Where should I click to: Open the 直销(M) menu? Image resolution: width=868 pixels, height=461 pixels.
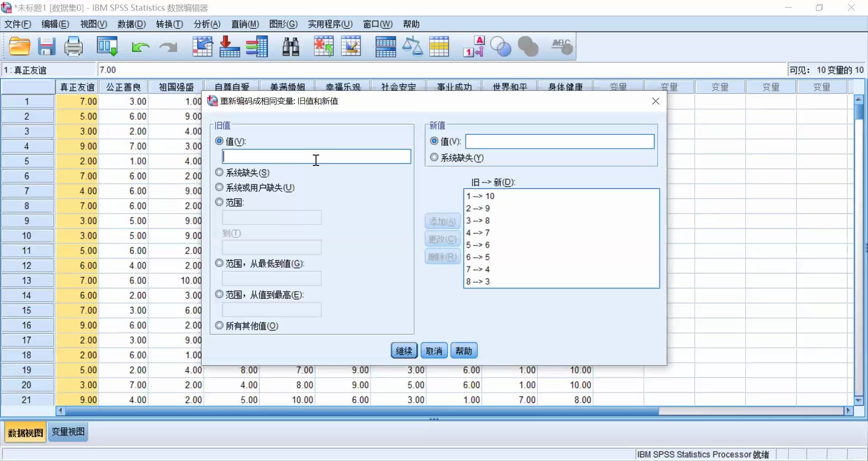pyautogui.click(x=245, y=24)
